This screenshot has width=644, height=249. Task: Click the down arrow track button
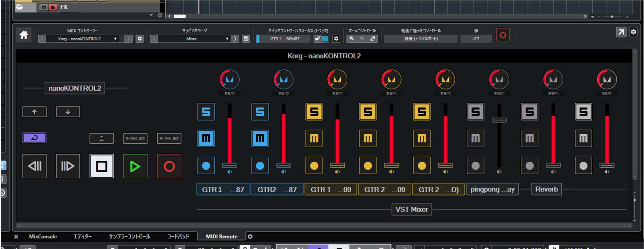point(68,112)
